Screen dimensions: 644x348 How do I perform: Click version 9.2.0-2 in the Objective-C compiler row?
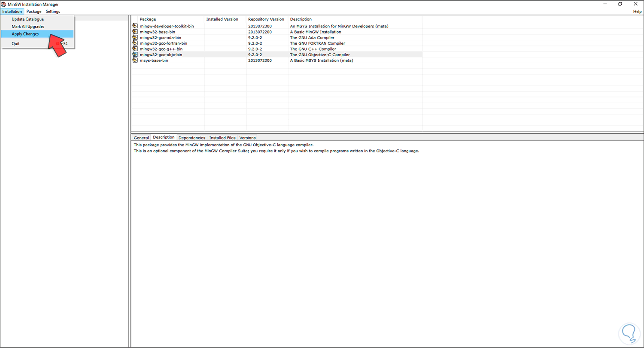click(255, 54)
